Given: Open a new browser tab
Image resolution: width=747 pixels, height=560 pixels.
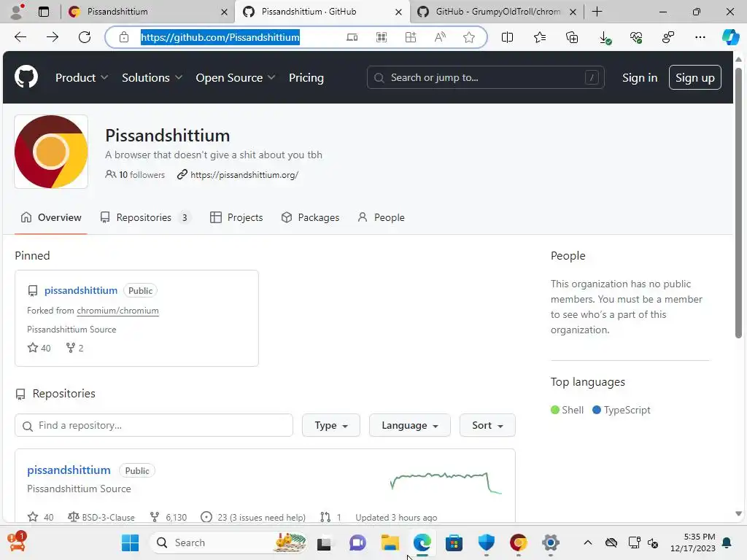Looking at the screenshot, I should (597, 12).
